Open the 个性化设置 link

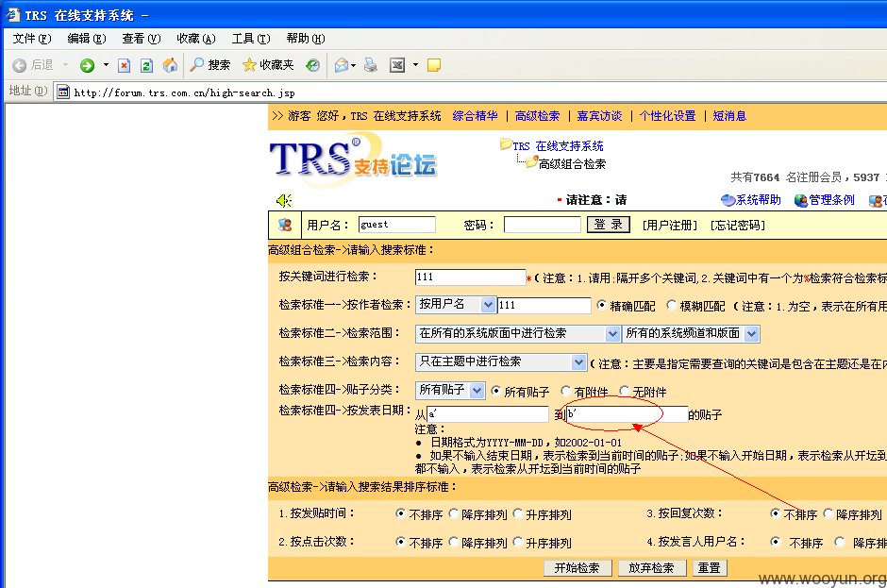click(667, 116)
